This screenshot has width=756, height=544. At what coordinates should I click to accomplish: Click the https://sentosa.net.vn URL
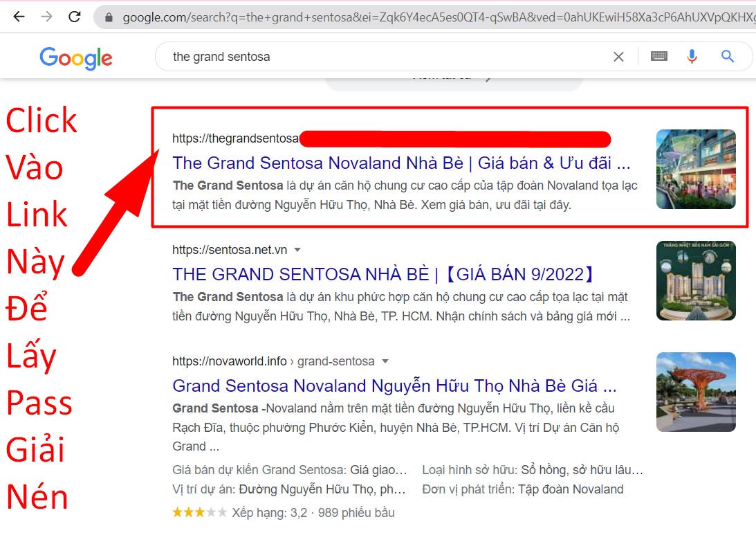pyautogui.click(x=230, y=250)
